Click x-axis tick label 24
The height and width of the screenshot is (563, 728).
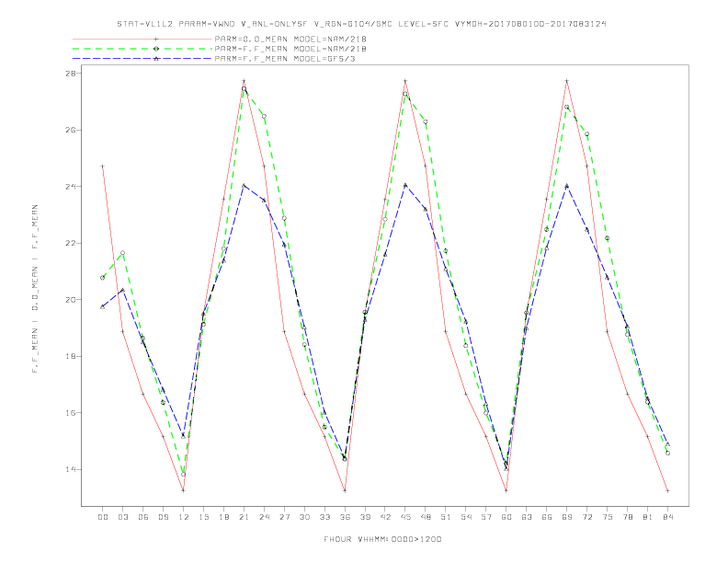coord(264,517)
